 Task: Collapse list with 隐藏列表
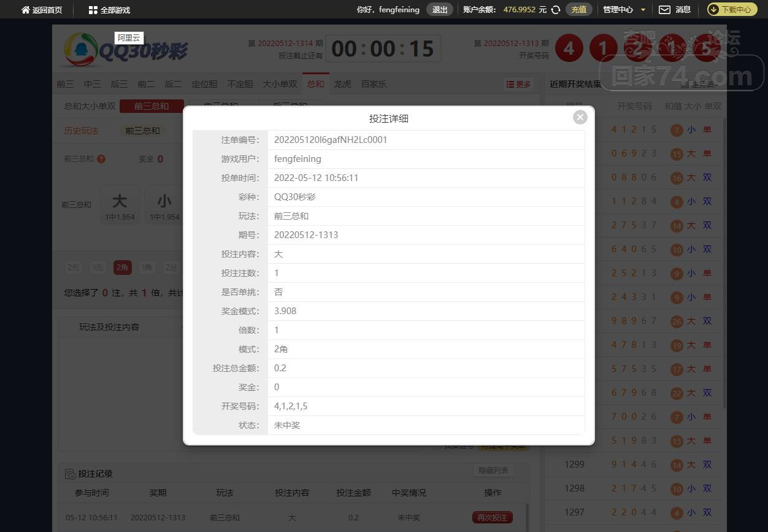pos(493,470)
